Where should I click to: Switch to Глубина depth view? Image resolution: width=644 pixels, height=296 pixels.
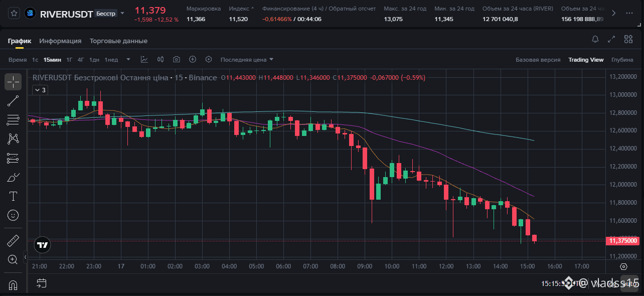tap(622, 60)
